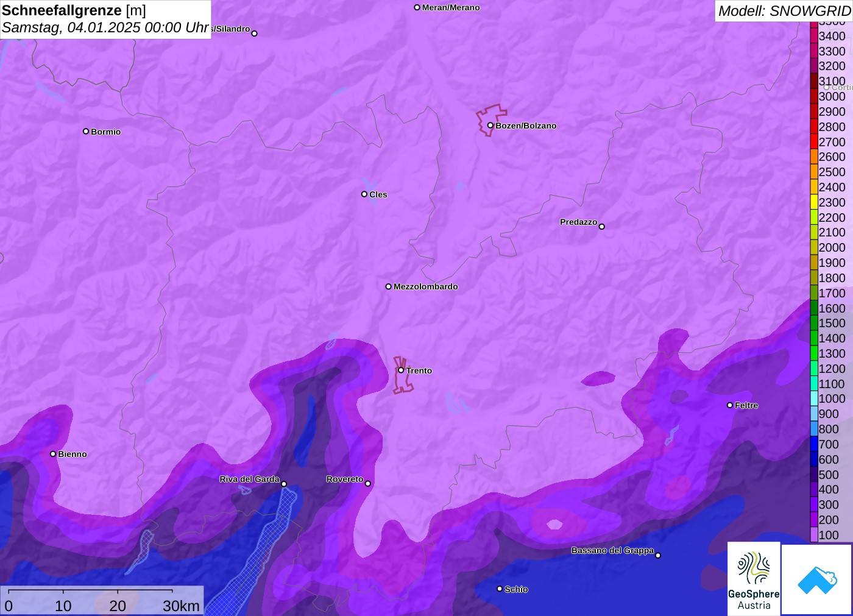Screen dimensions: 853x616
Task: Click the blue cloud arrow logo
Action: point(816,579)
